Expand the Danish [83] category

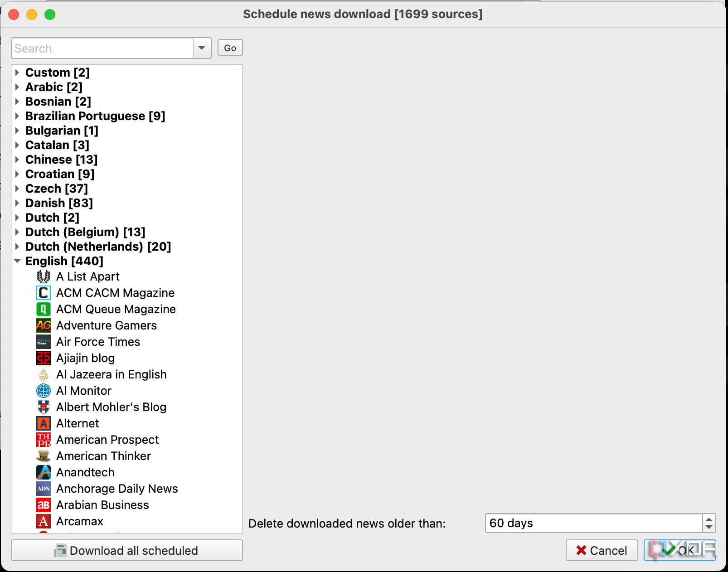tap(17, 203)
